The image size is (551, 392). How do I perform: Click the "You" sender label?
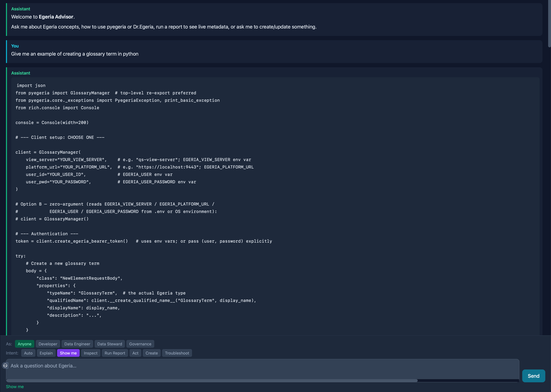15,46
